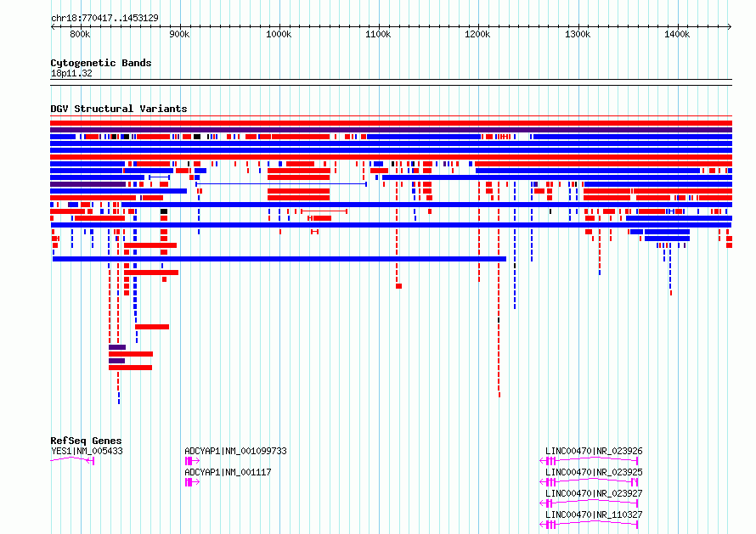Select the YES1|NM_005433 gene label
This screenshot has height=534, width=756.
coord(87,451)
